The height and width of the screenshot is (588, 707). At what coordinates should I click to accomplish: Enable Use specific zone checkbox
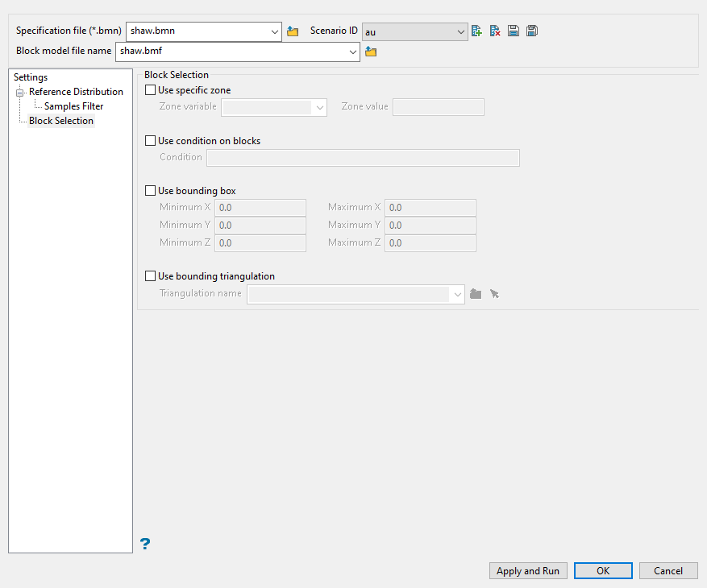pyautogui.click(x=150, y=90)
